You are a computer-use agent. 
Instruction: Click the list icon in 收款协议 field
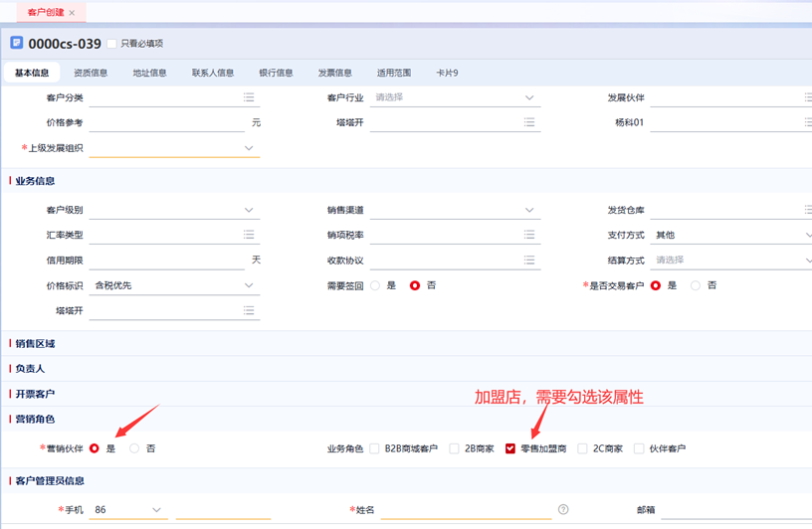click(529, 261)
